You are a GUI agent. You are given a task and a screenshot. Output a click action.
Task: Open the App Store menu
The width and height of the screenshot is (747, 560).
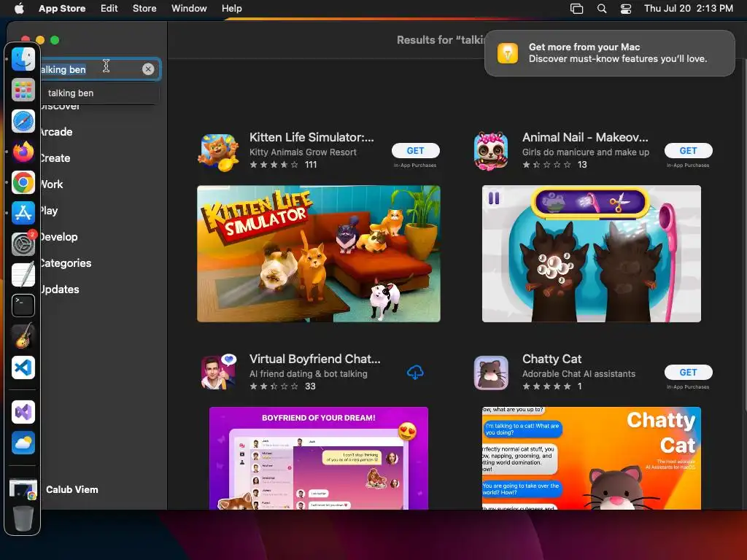62,9
